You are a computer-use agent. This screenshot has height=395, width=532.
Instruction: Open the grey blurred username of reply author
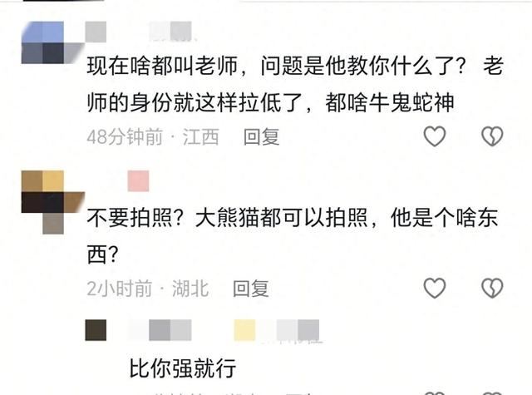coord(160,330)
